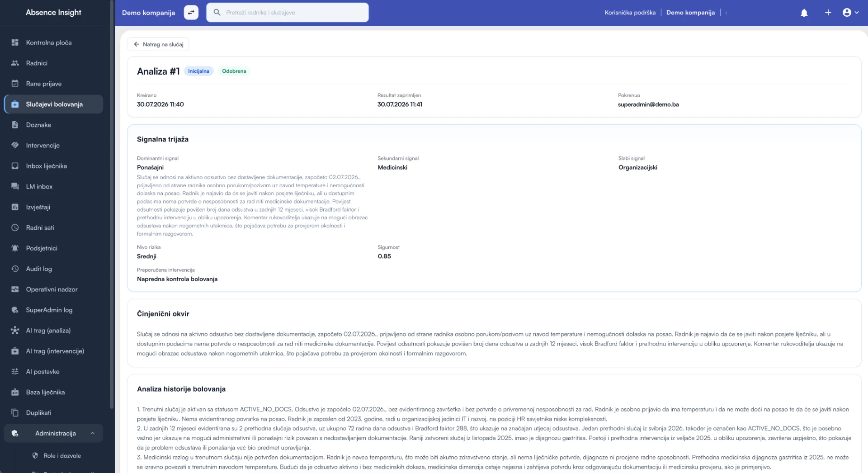Open the user account menu dropdown
The height and width of the screenshot is (473, 868).
click(850, 13)
